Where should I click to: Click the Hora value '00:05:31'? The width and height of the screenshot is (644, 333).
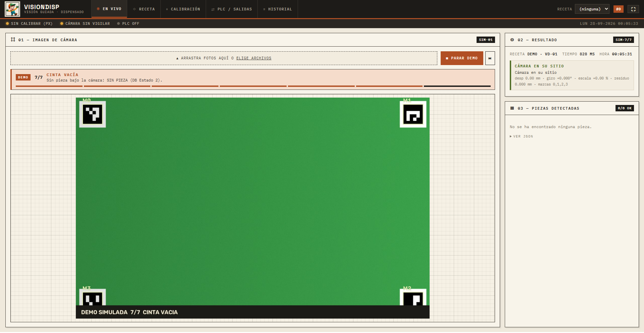(x=622, y=54)
